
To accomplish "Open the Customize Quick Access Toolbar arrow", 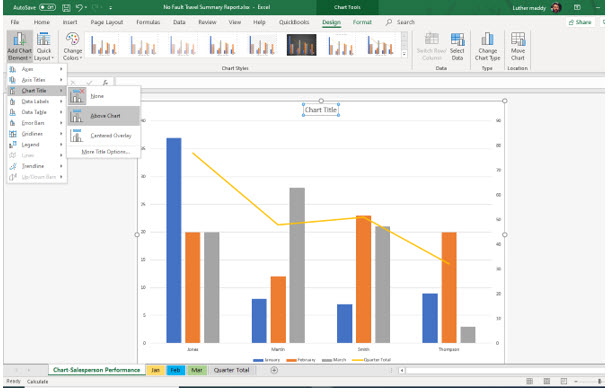I will (x=111, y=7).
